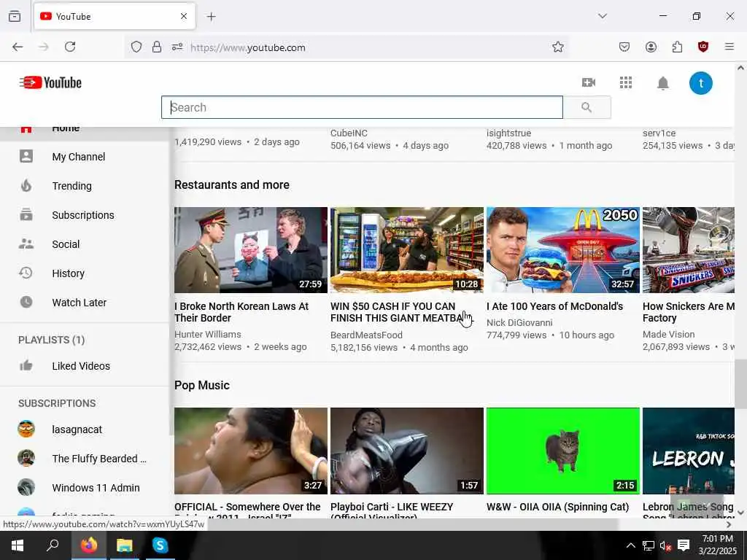This screenshot has height=560, width=747.
Task: Play the North Korean Laws video thumbnail
Action: [x=251, y=250]
